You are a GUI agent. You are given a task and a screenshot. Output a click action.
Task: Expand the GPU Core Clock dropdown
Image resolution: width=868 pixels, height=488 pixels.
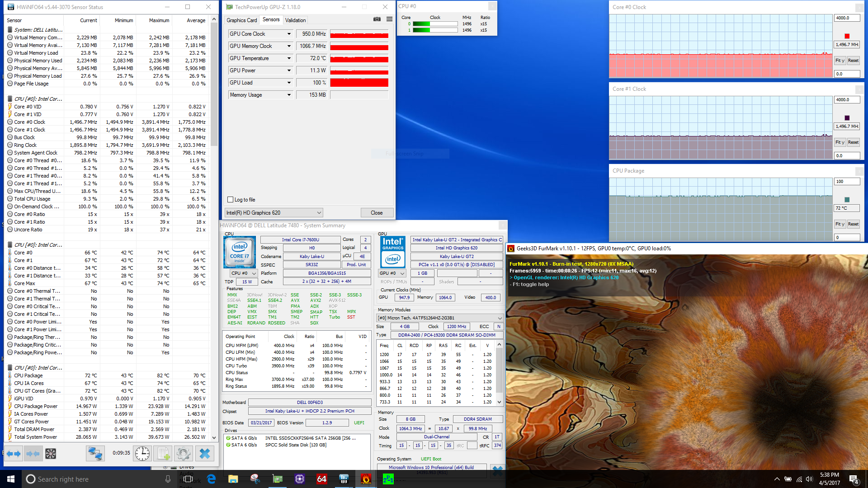[x=289, y=34]
